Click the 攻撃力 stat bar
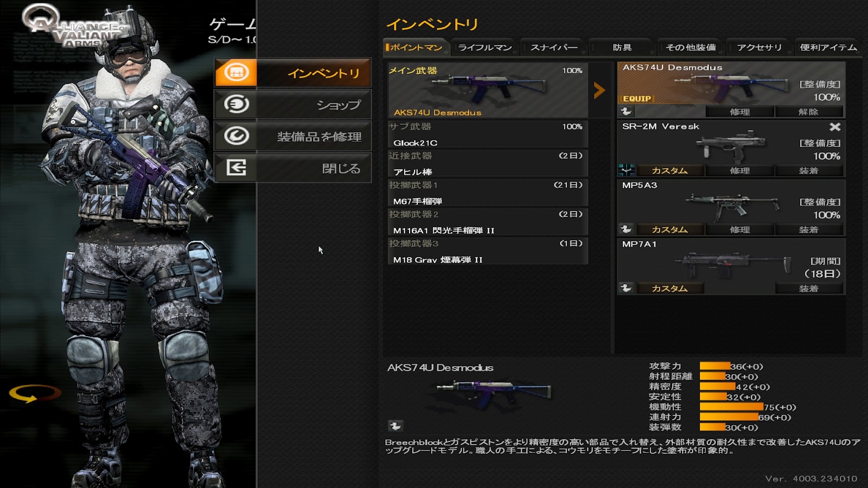 coord(715,367)
